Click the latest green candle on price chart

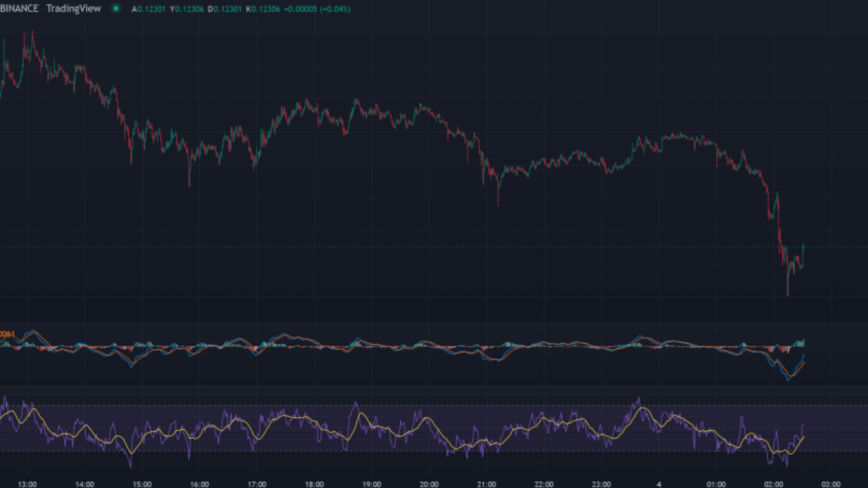[803, 254]
